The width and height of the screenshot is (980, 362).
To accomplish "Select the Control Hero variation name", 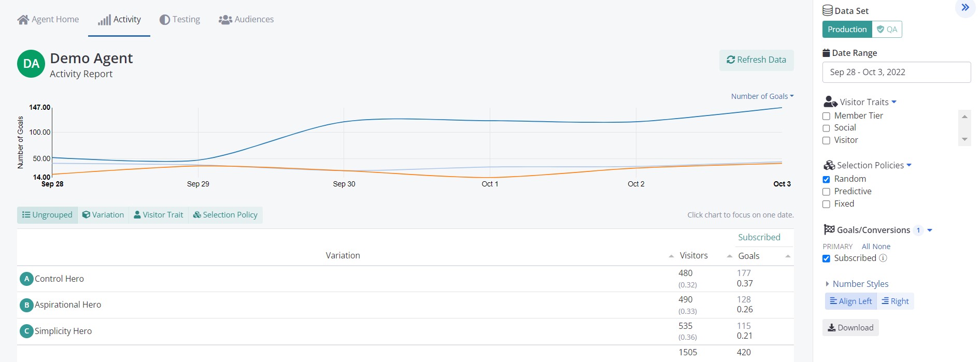I will click(59, 279).
